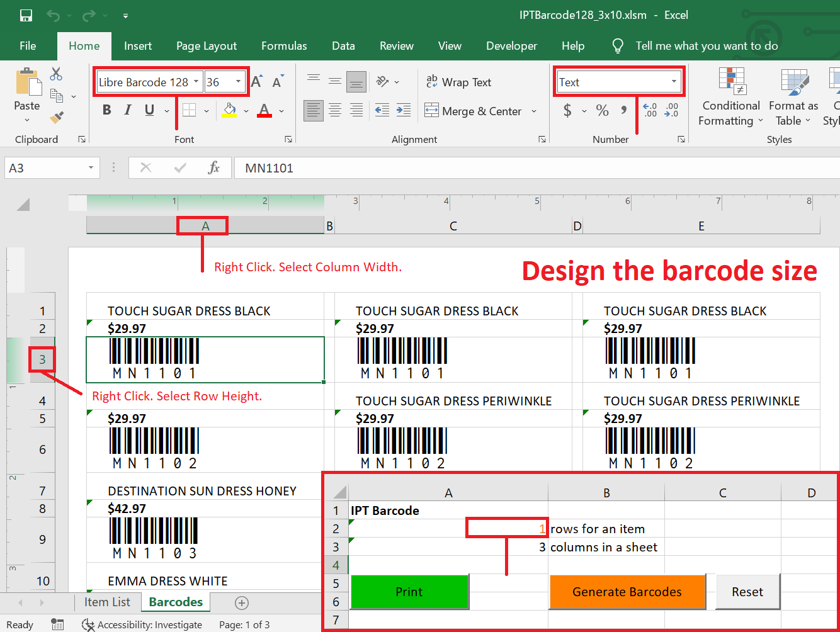Toggle Underline formatting
Screen dimensions: 840x632
[x=149, y=110]
